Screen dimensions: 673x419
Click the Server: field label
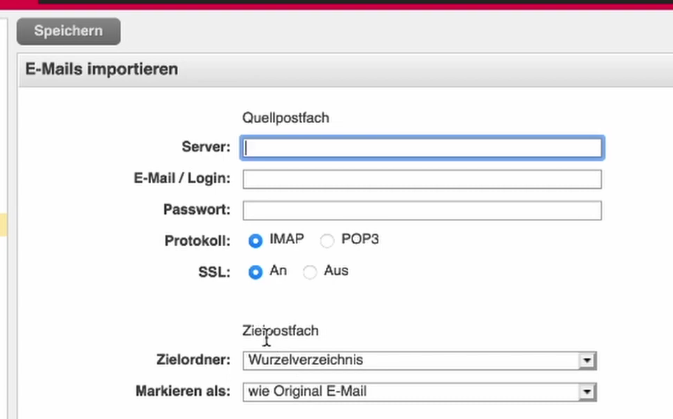(x=206, y=147)
